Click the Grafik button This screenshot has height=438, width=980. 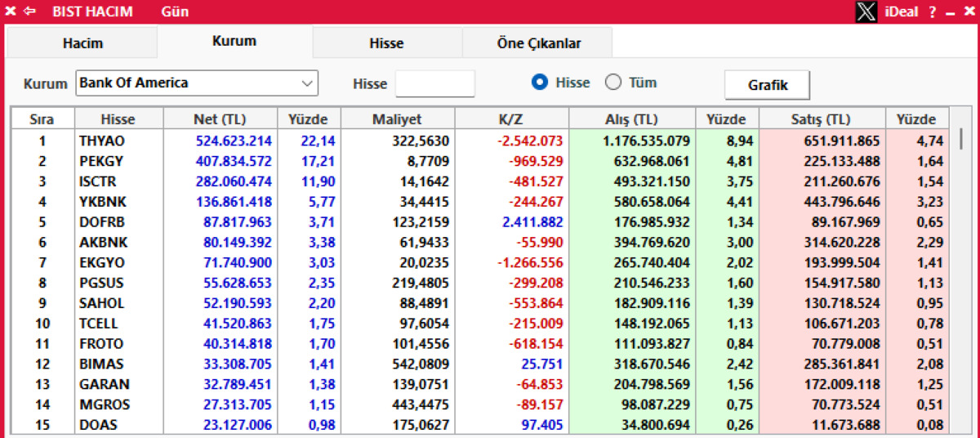768,84
